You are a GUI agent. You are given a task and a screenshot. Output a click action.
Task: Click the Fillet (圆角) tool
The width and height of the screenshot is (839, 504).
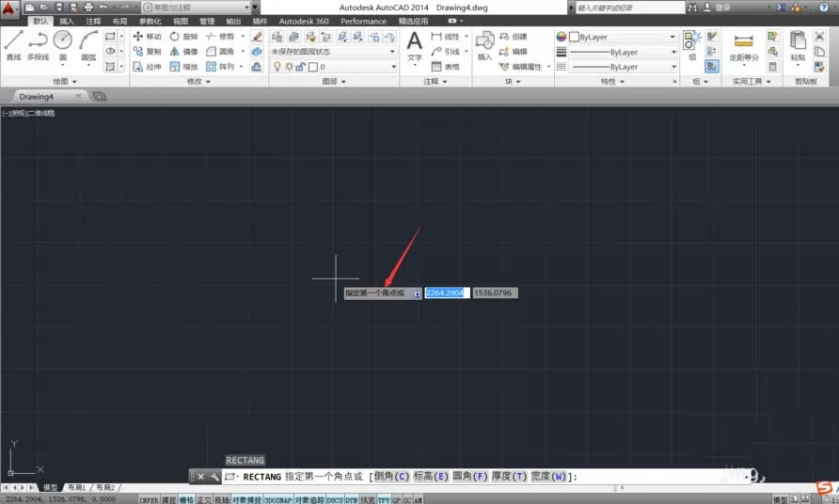[x=220, y=52]
